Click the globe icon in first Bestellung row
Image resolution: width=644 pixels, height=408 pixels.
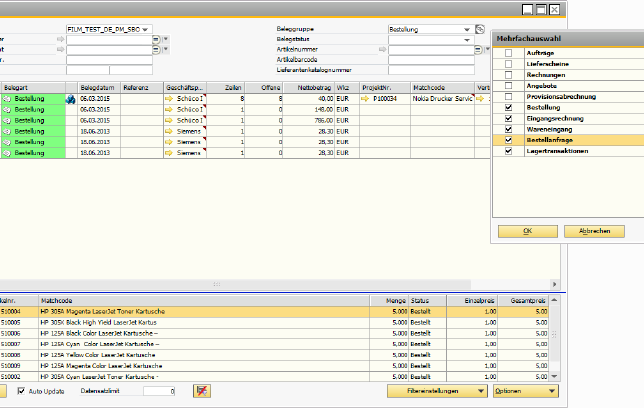click(x=71, y=100)
